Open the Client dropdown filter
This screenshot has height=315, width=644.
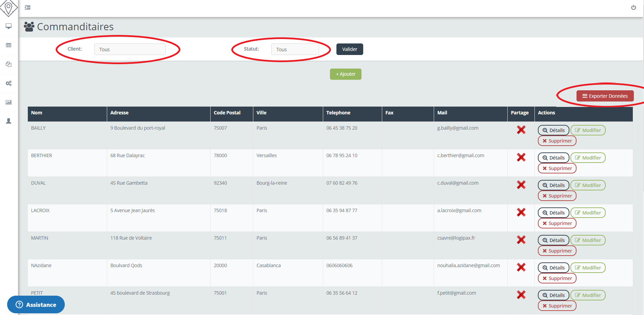pyautogui.click(x=130, y=49)
